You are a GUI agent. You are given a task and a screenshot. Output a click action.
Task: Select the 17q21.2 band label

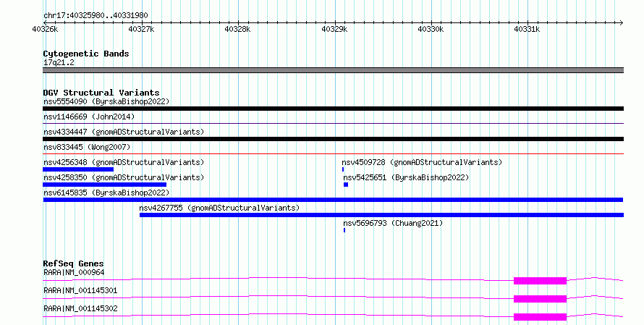coord(59,62)
